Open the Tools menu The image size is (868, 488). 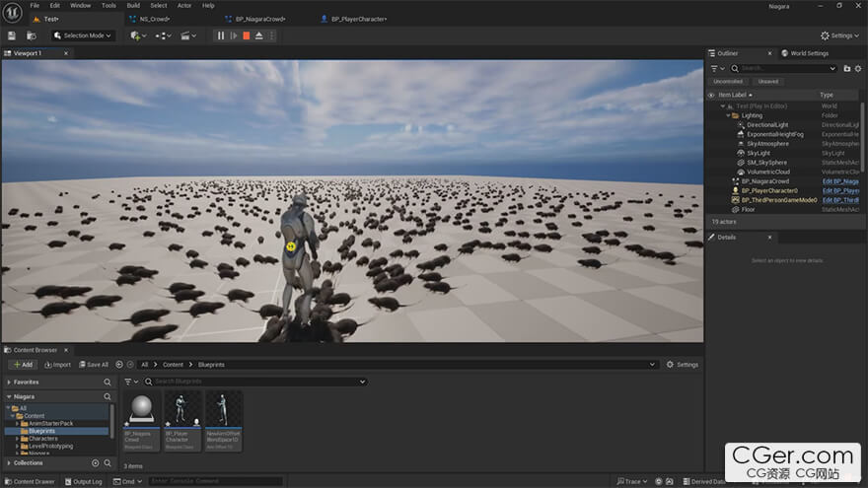(109, 6)
